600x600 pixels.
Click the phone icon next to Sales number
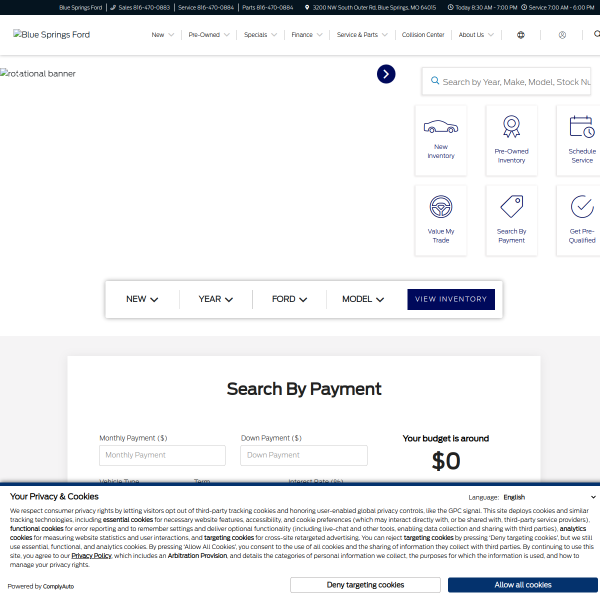click(x=113, y=7)
